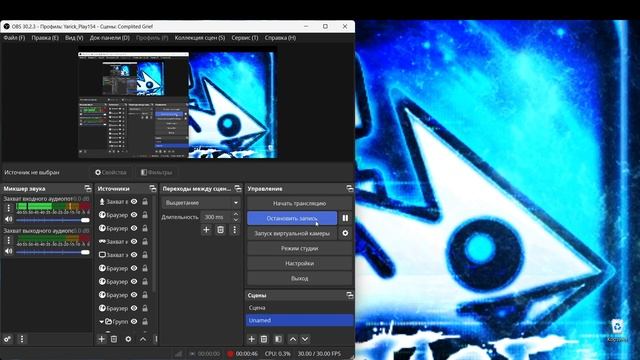This screenshot has width=640, height=360.
Task: Open advanced audio properties gears icon
Action: (7, 339)
